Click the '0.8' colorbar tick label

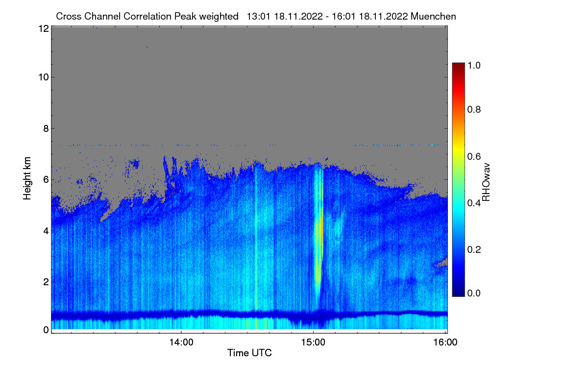(x=473, y=109)
